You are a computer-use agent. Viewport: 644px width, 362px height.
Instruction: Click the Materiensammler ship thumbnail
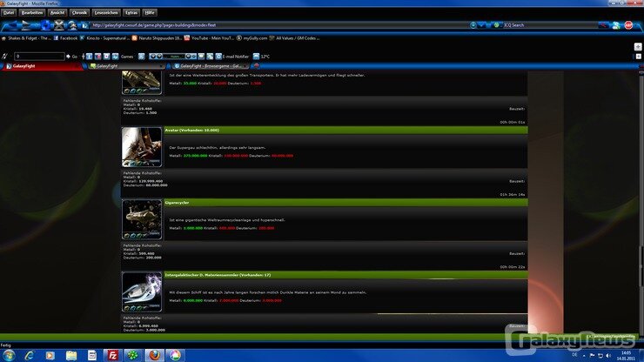(142, 292)
